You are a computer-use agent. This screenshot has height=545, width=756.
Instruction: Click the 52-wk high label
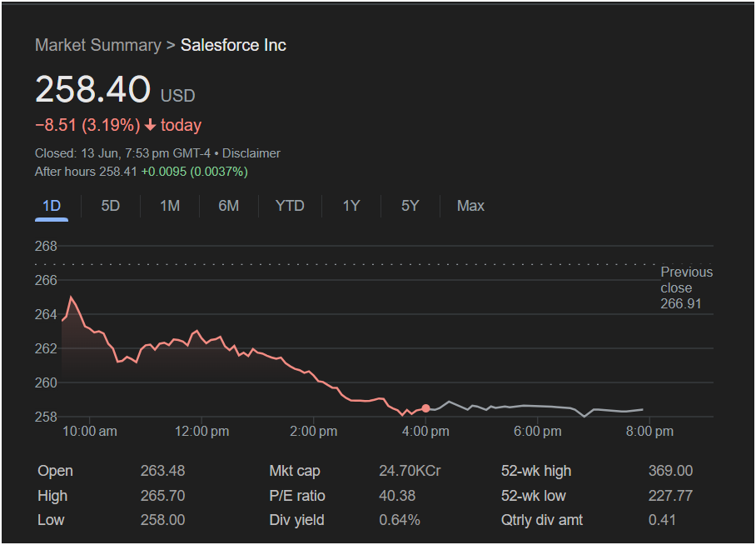[536, 471]
